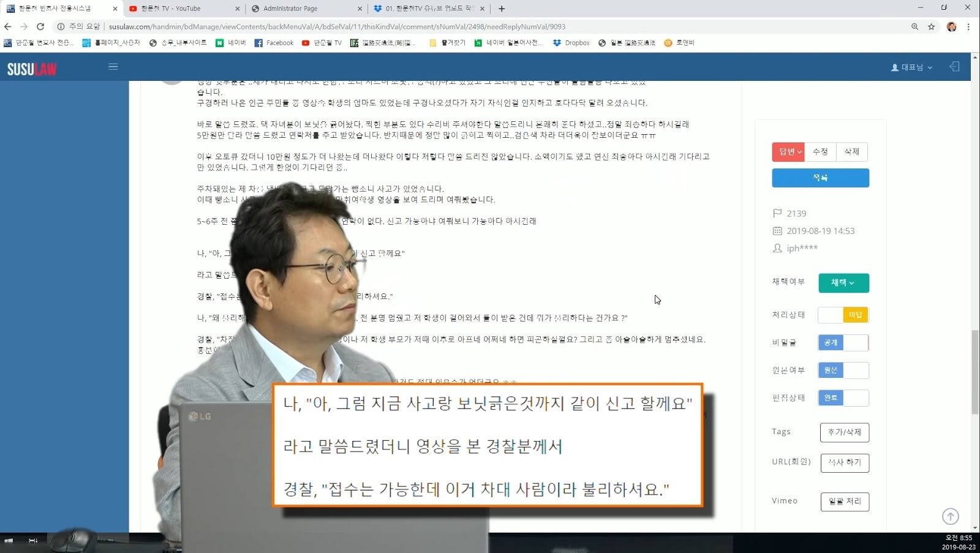Open the green 채택 dropdown
This screenshot has height=553, width=980.
(843, 282)
